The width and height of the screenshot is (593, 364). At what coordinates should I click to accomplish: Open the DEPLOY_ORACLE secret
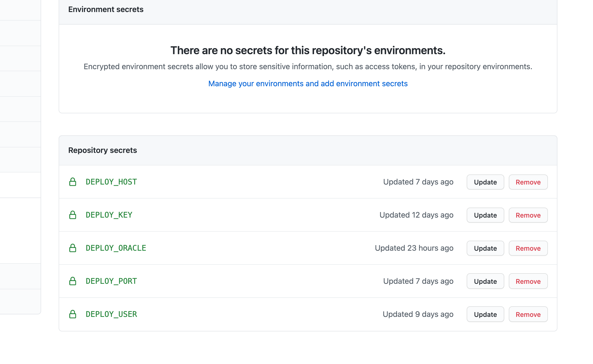(x=116, y=248)
